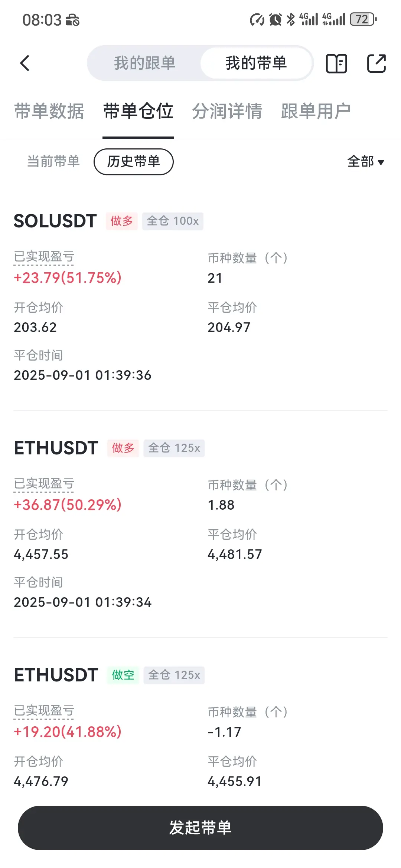Screen dimensions: 401x868
Task: Open the guide book icon
Action: click(336, 63)
